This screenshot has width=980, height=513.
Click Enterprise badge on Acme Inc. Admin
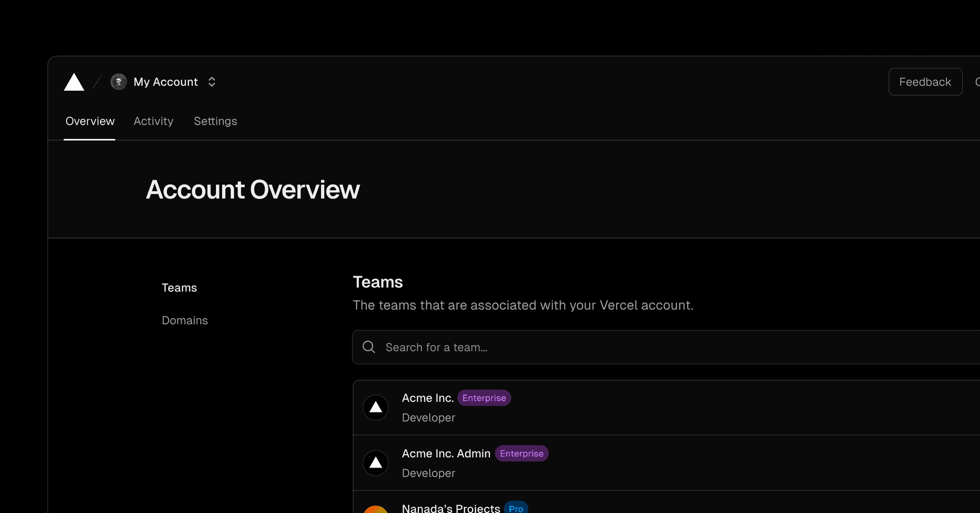point(521,454)
